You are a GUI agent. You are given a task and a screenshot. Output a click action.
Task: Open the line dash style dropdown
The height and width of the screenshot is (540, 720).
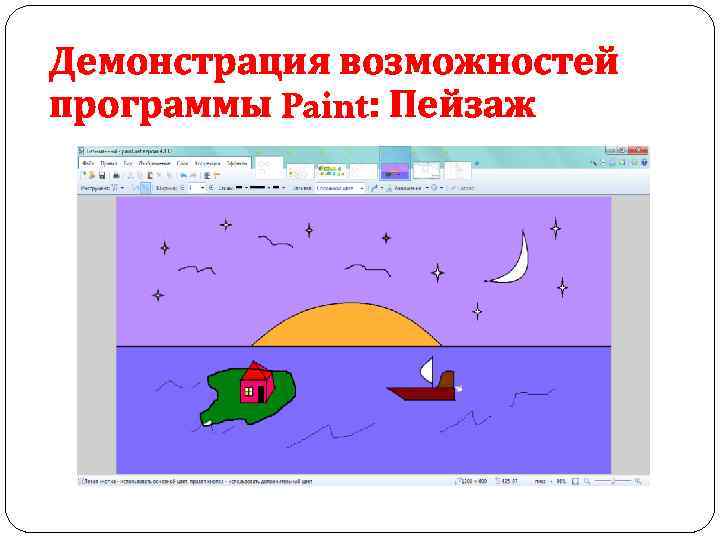pyautogui.click(x=260, y=188)
